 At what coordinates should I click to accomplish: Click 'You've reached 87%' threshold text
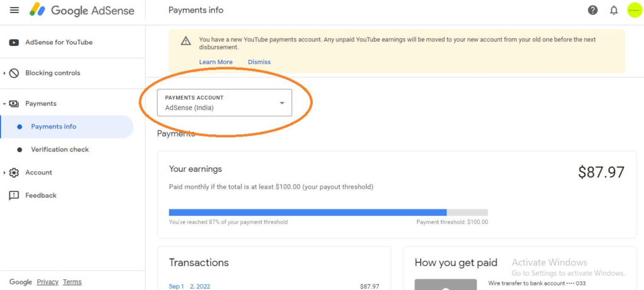(228, 222)
